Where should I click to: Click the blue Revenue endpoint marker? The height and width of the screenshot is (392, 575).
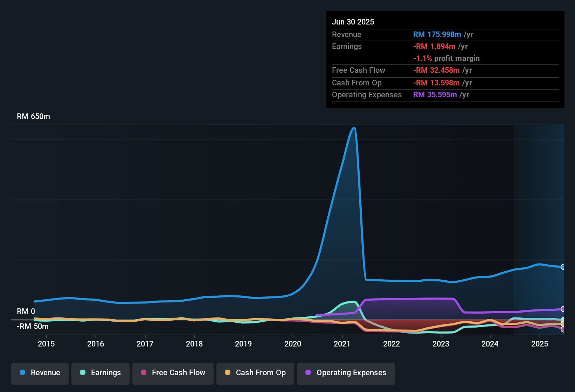click(x=563, y=267)
